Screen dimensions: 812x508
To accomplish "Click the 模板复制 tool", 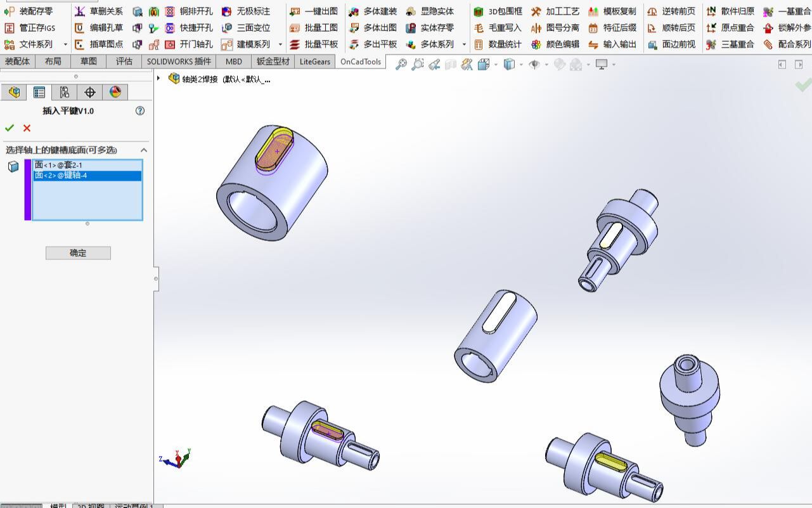I will pyautogui.click(x=612, y=11).
